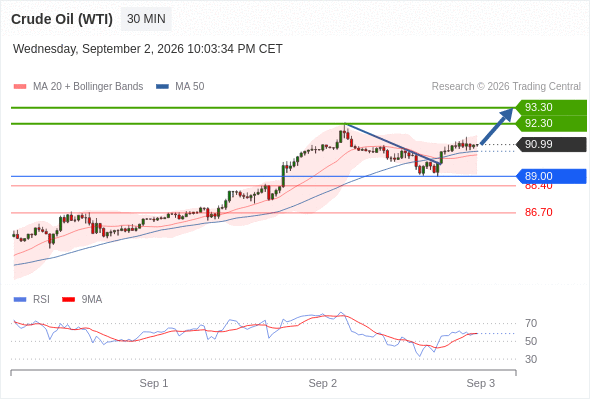Viewport: 590px width, 400px height.
Task: Click the 89.00 blue pivot label
Action: (551, 176)
